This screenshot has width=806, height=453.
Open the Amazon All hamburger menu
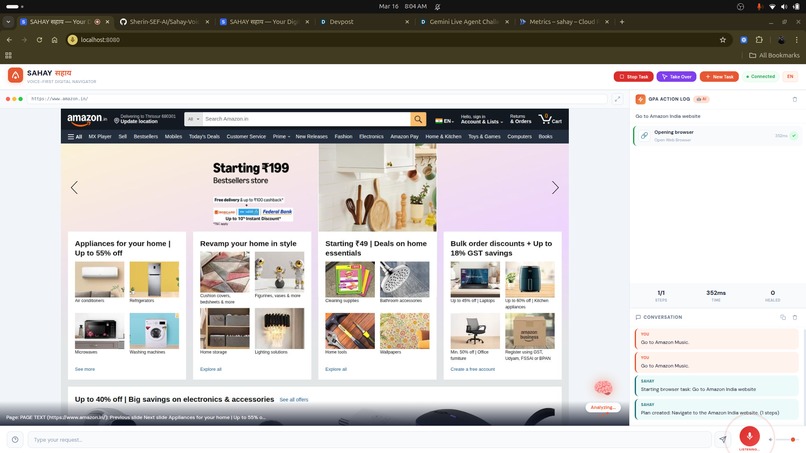pyautogui.click(x=75, y=137)
